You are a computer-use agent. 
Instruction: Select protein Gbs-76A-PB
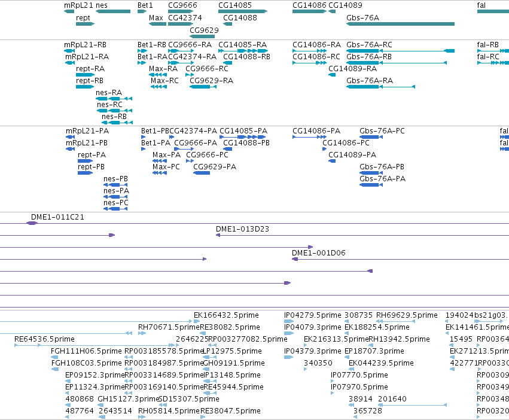[x=382, y=167]
